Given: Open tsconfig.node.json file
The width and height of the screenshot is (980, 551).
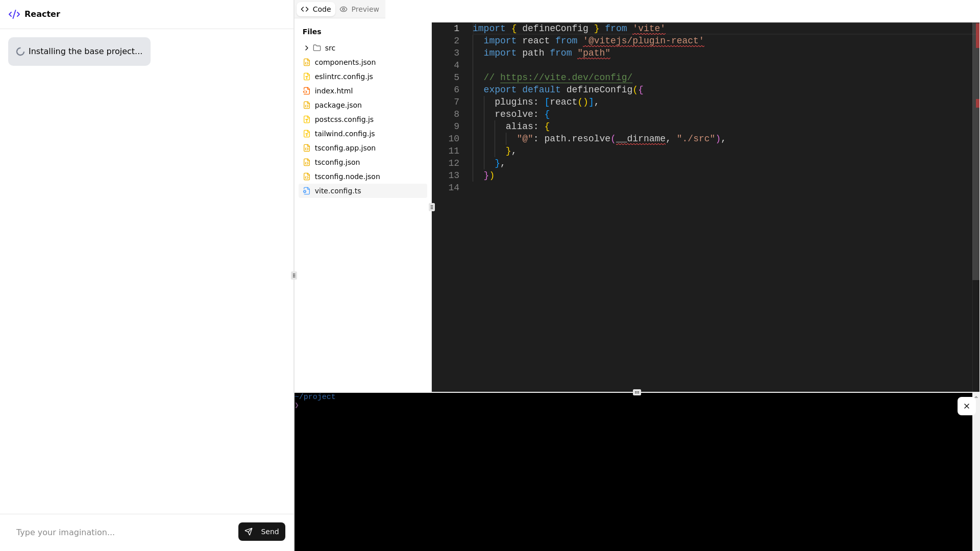Looking at the screenshot, I should click(x=363, y=177).
